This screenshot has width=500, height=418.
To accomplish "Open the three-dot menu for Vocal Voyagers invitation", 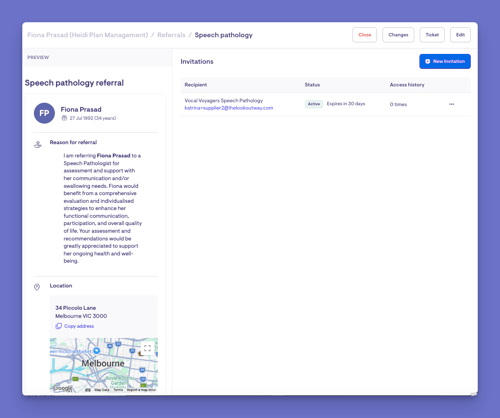I will click(x=451, y=104).
